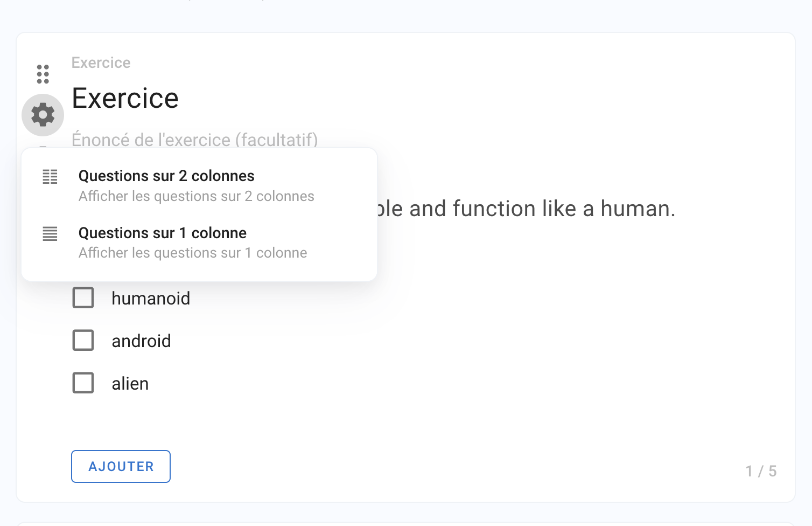The image size is (812, 526).
Task: Click the gear settings icon
Action: 43,115
